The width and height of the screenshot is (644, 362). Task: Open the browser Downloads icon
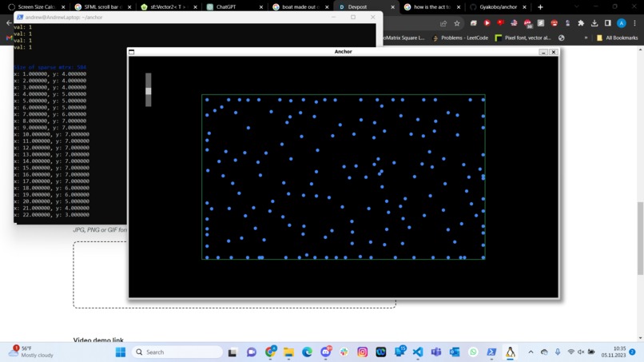594,23
